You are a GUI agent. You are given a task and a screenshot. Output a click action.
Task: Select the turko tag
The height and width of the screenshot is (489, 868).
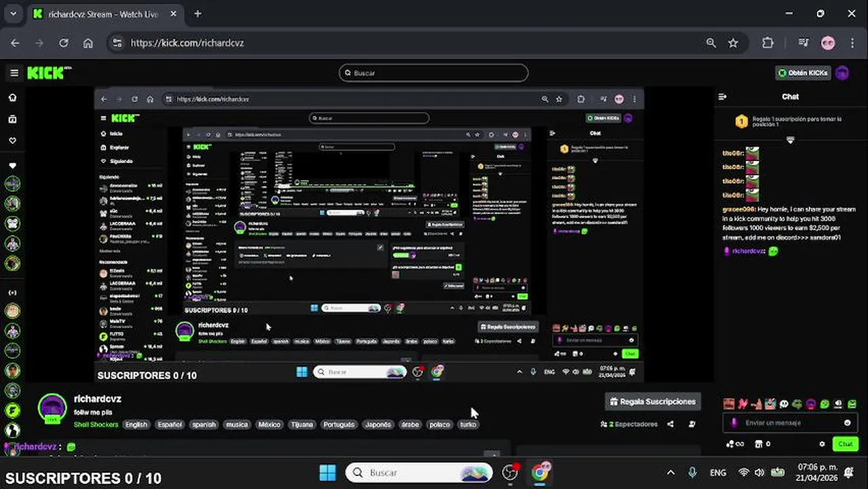coord(468,424)
